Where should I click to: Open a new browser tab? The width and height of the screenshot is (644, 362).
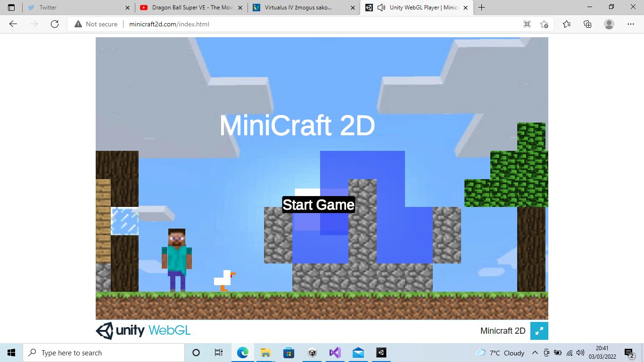point(481,8)
